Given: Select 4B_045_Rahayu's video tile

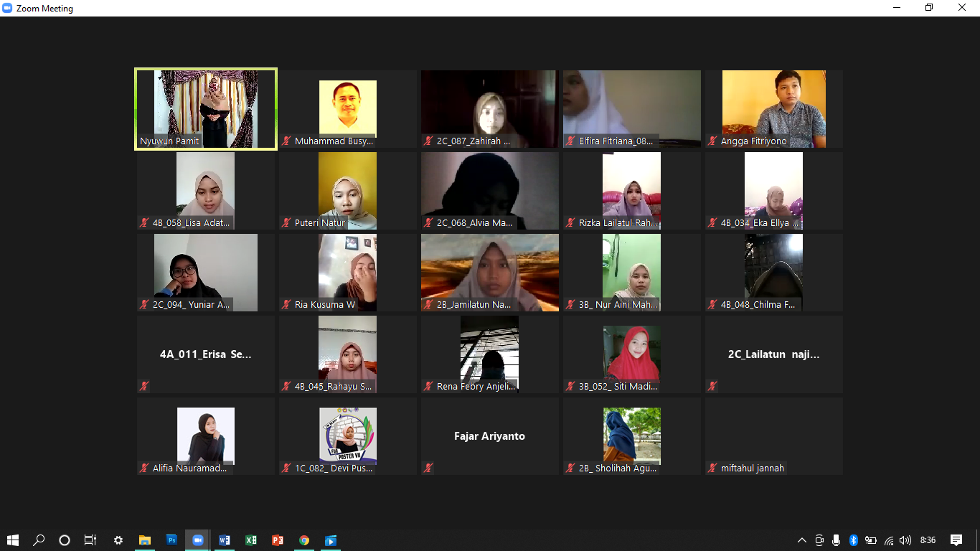Looking at the screenshot, I should pyautogui.click(x=347, y=354).
